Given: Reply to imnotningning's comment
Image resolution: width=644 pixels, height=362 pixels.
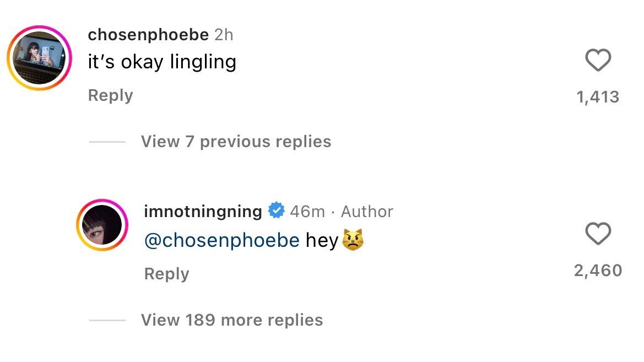Looking at the screenshot, I should click(166, 274).
